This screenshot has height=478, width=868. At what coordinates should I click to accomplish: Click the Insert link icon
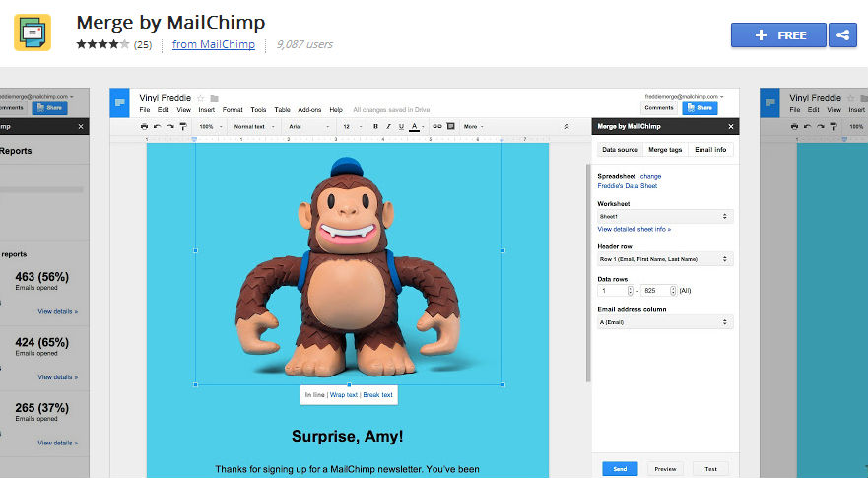tap(437, 127)
